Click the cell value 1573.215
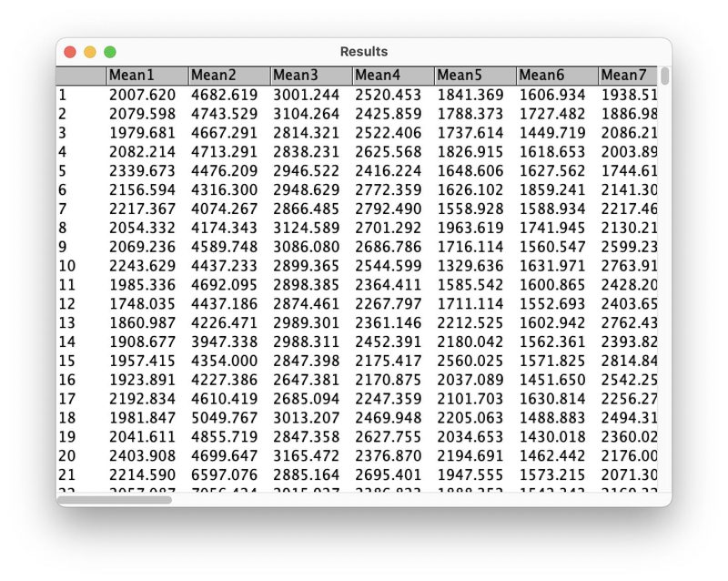This screenshot has width=728, height=581. 552,475
